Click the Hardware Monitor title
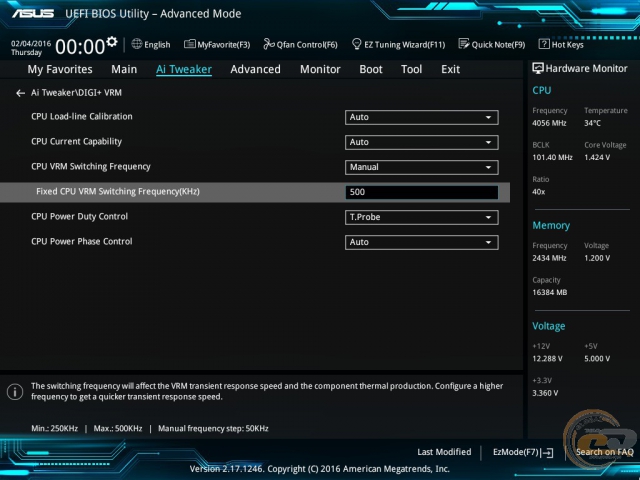640x480 pixels. [586, 69]
